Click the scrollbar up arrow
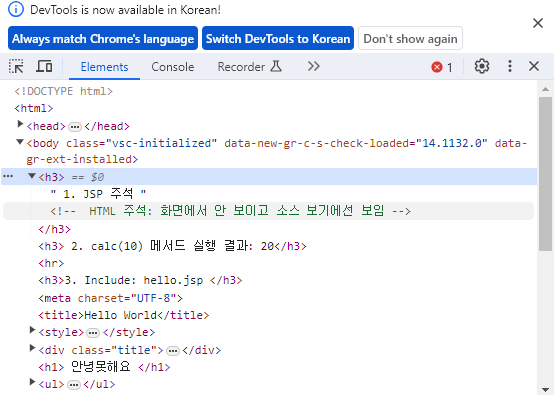The width and height of the screenshot is (554, 395). pyautogui.click(x=546, y=89)
